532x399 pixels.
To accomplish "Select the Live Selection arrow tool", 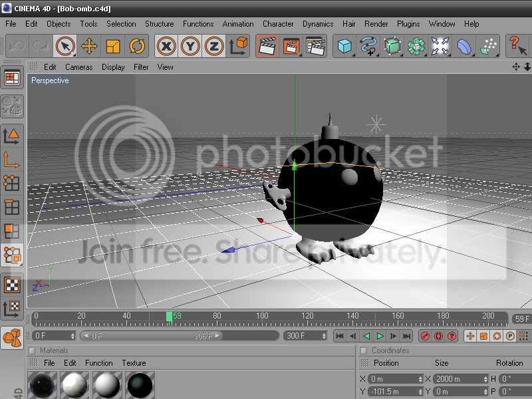I will point(65,46).
